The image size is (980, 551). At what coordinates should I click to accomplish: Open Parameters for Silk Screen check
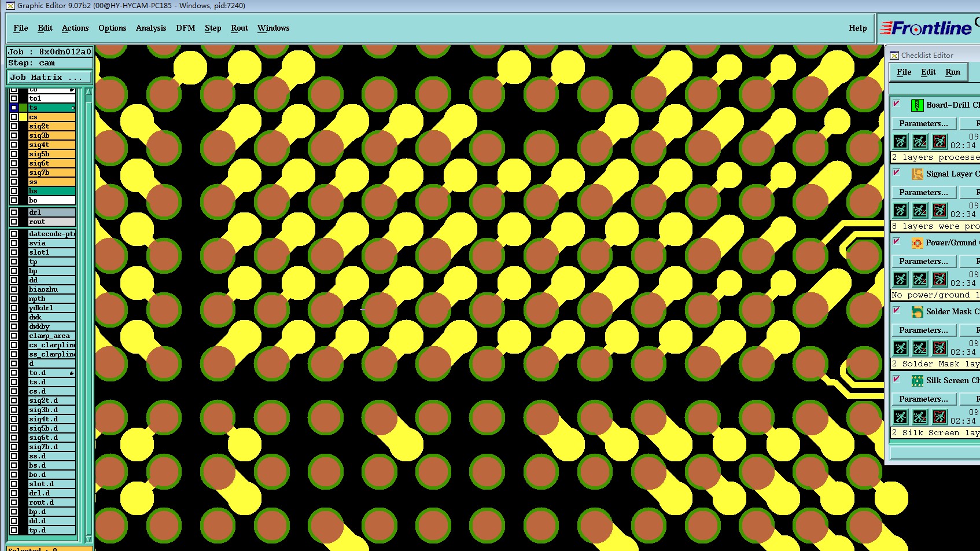click(923, 399)
